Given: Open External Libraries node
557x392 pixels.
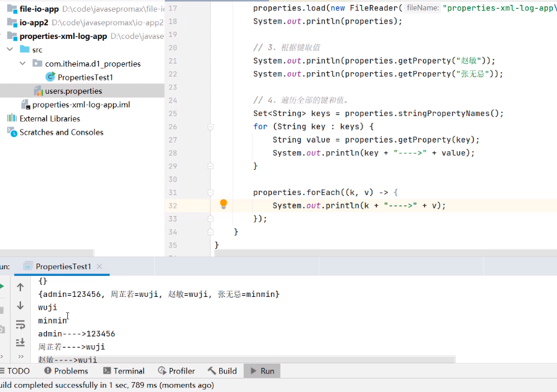Looking at the screenshot, I should point(50,119).
